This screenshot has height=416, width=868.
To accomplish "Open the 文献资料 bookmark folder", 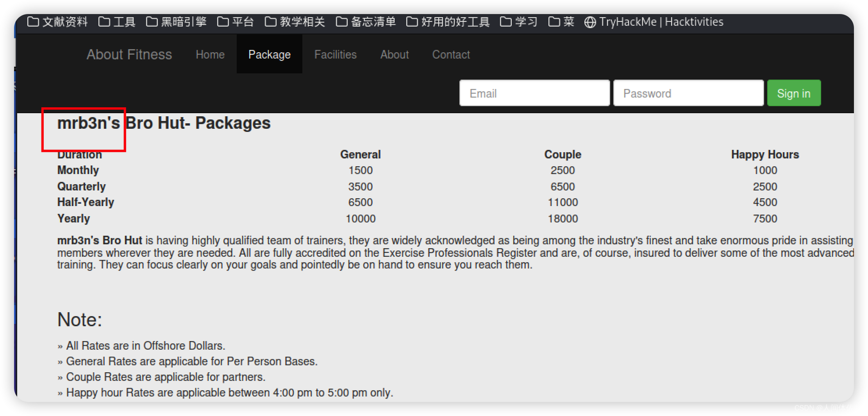I will tap(57, 22).
